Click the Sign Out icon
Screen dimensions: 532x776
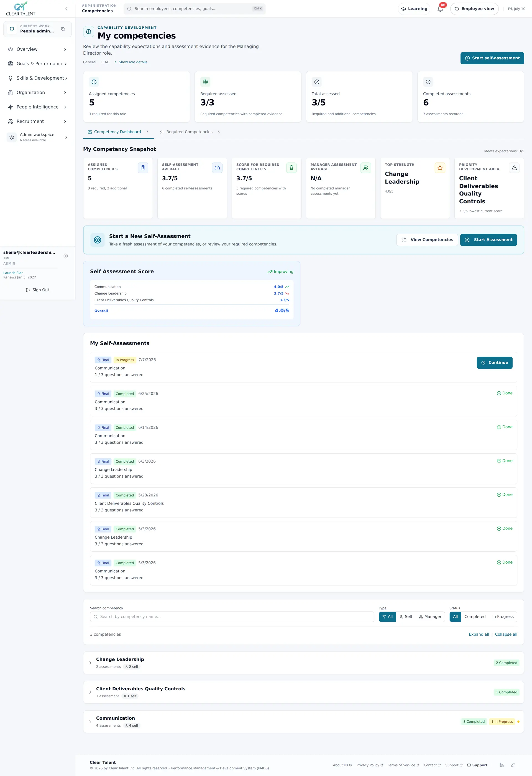pyautogui.click(x=28, y=290)
